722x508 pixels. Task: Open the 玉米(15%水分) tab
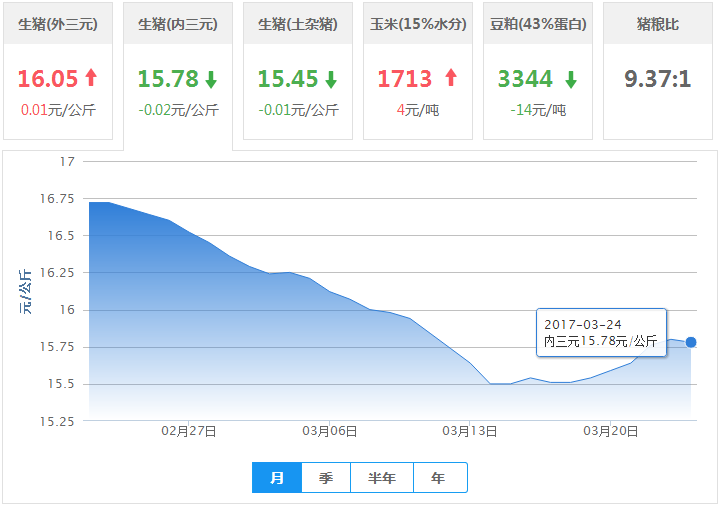point(418,24)
